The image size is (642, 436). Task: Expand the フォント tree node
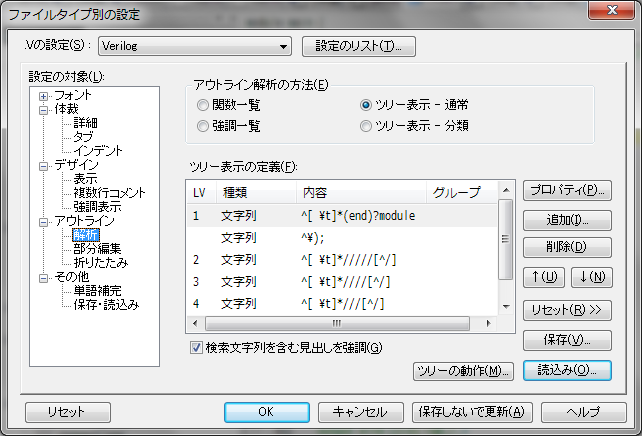click(x=44, y=95)
